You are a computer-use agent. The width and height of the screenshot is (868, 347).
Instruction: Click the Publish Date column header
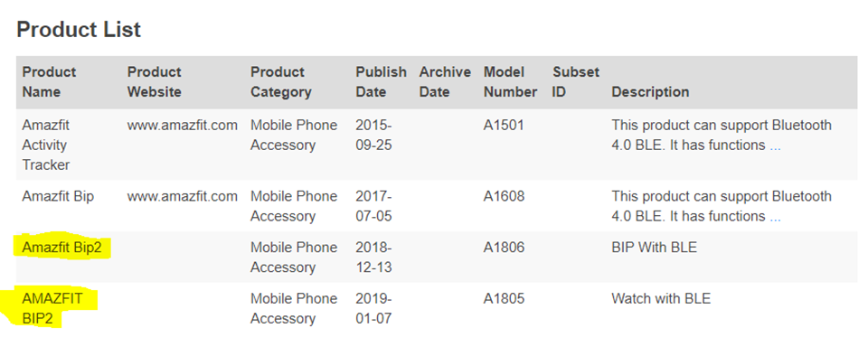coord(381,82)
